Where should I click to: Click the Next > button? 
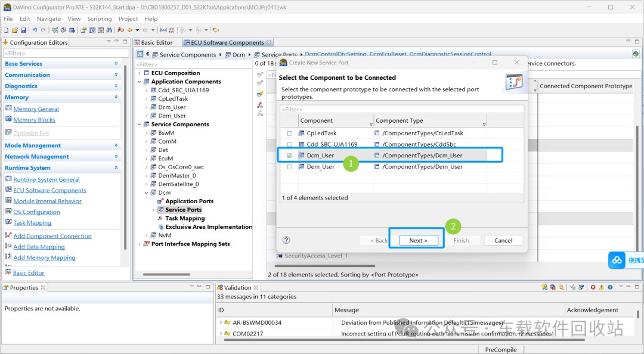pos(418,240)
